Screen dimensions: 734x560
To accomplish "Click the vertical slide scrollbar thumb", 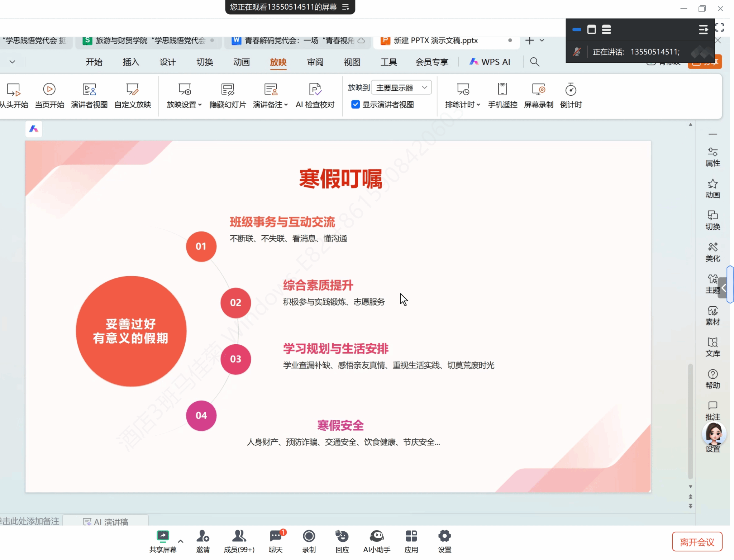I will (690, 421).
